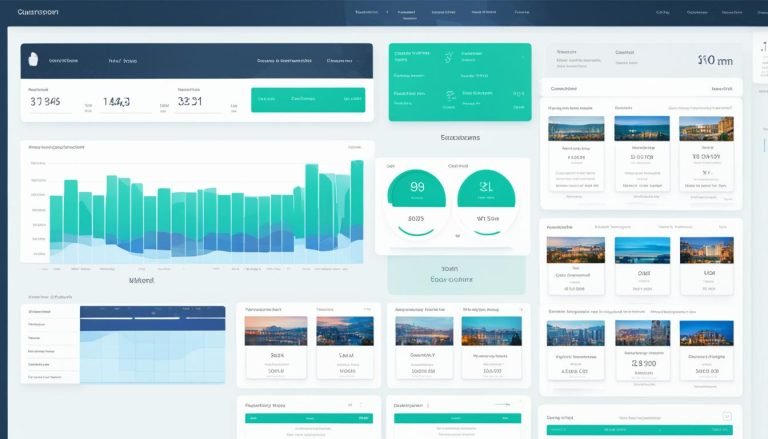Click the white hand icon in the navy header
Viewport: 768px width, 439px height.
(x=35, y=59)
